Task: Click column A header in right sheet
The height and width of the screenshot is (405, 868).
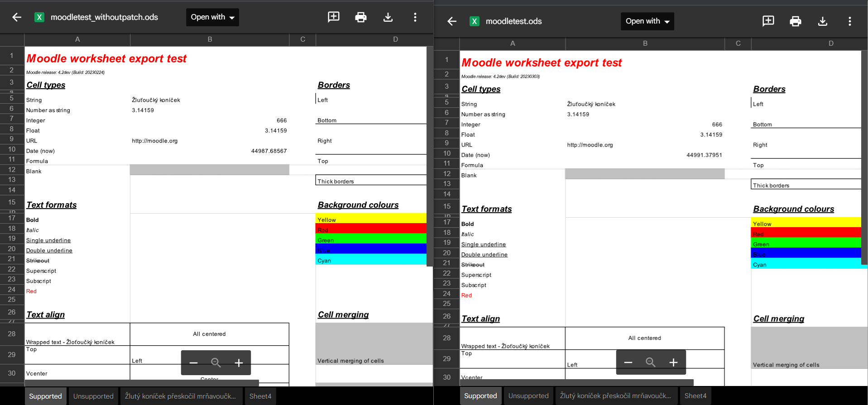Action: tap(513, 43)
